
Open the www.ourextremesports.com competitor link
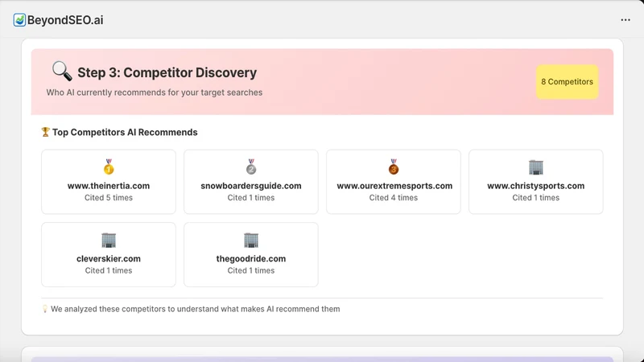click(x=394, y=186)
